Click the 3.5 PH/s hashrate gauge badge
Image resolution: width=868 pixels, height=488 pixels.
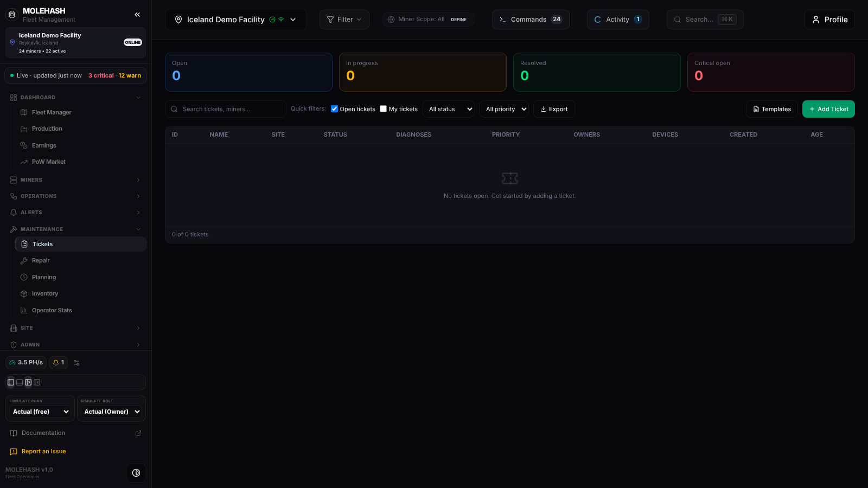[26, 363]
